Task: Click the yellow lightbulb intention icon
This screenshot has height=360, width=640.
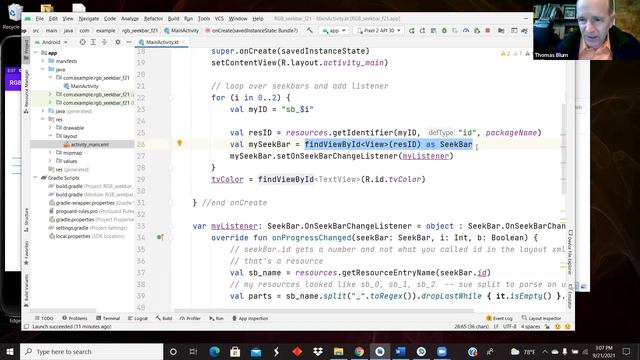Action: tap(180, 143)
